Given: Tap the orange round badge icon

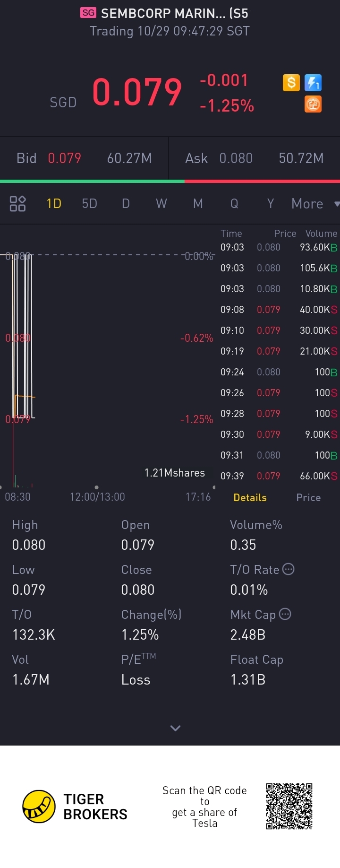Looking at the screenshot, I should pyautogui.click(x=313, y=104).
